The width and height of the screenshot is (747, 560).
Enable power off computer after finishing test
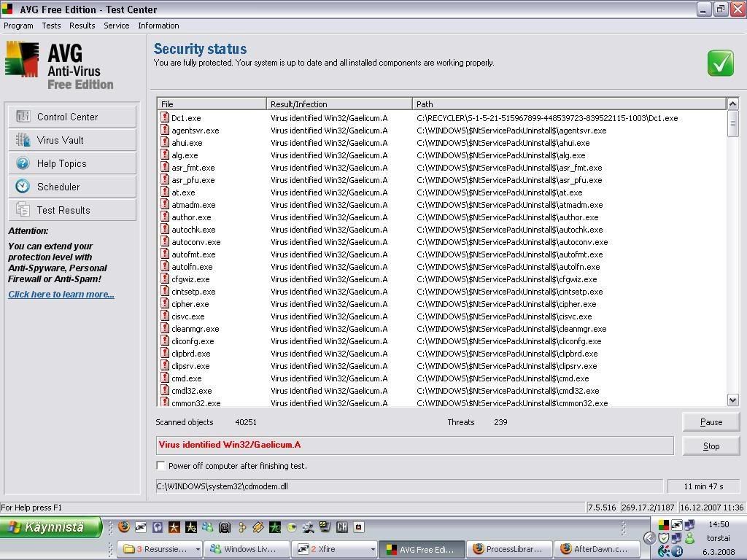[x=161, y=466]
